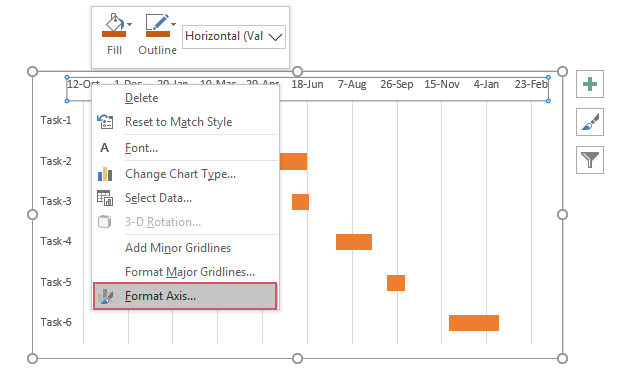Click the Task-6 axis label

[56, 322]
